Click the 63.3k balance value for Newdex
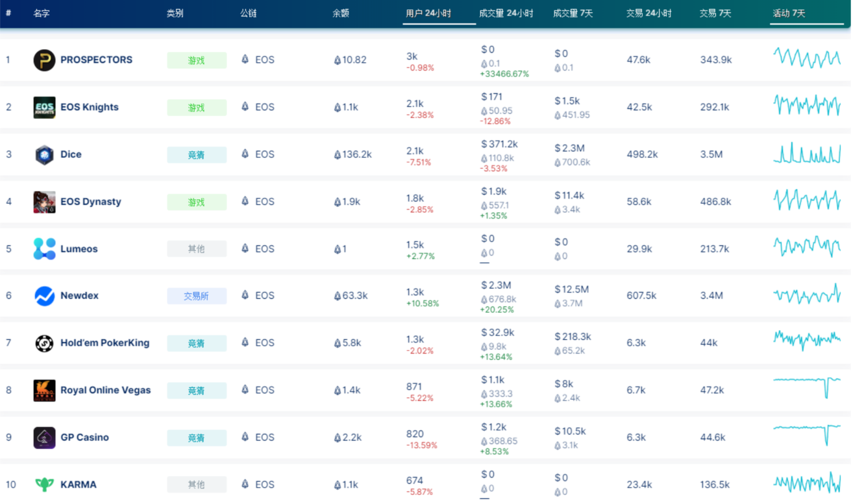 point(351,296)
